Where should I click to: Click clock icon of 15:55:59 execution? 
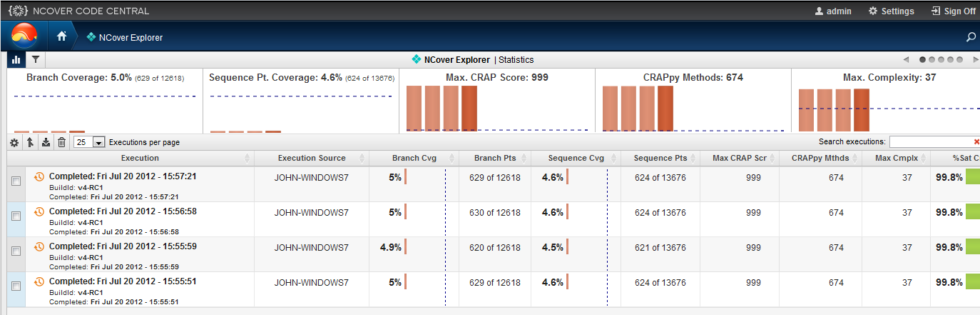[40, 246]
